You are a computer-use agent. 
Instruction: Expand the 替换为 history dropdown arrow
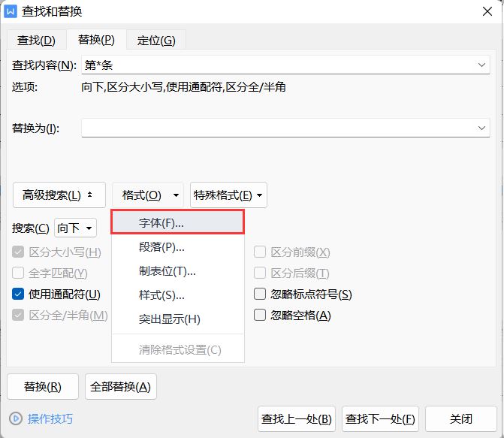[x=481, y=128]
